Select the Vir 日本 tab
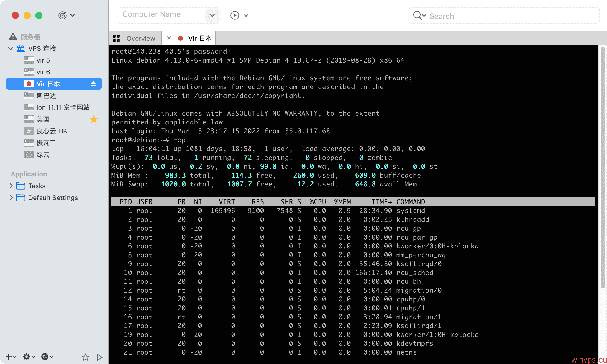Viewport: 607px width, 364px height. tap(199, 38)
